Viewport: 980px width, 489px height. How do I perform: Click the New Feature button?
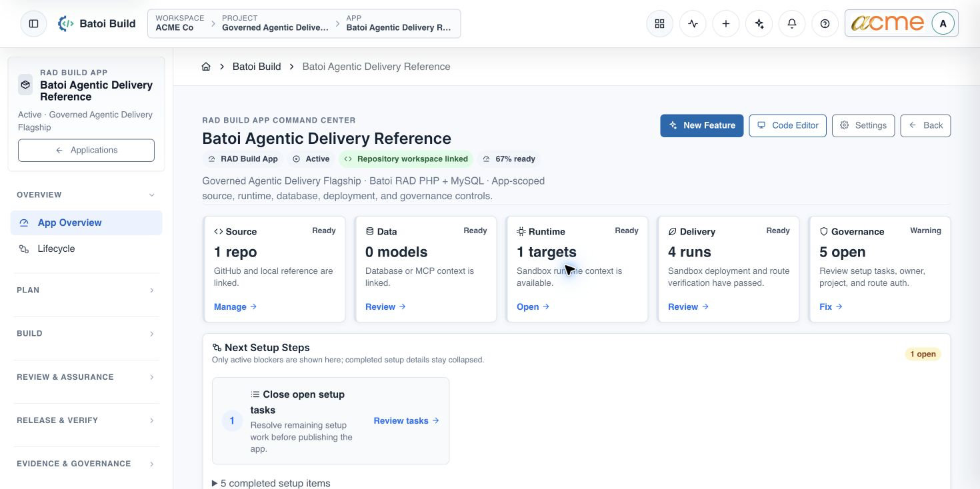pyautogui.click(x=702, y=125)
